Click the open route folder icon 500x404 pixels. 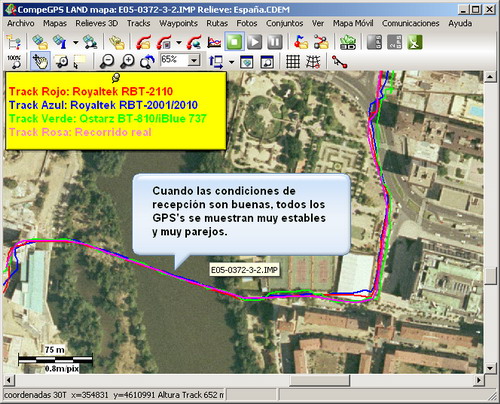click(321, 42)
